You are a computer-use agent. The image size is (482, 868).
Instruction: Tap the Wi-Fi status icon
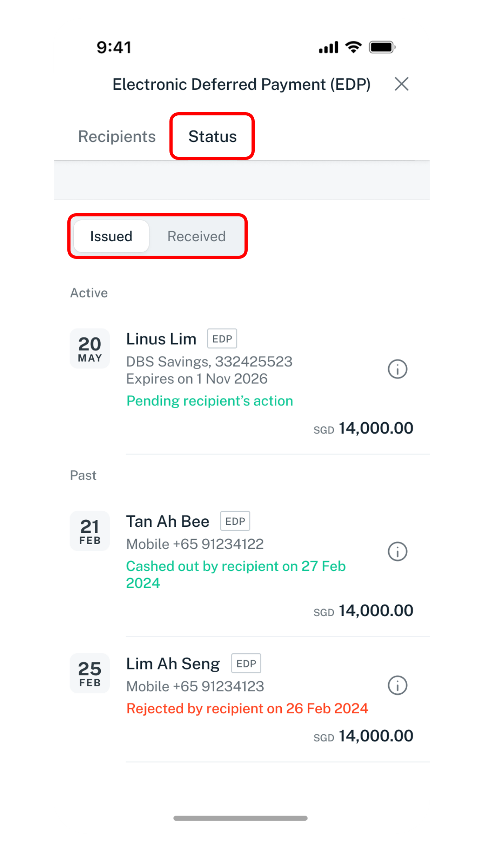pos(353,47)
